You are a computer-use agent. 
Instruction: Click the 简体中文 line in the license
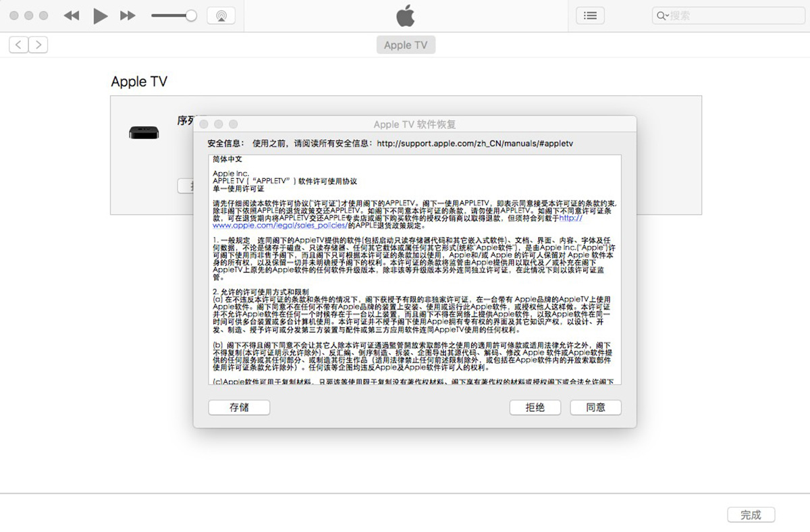227,159
